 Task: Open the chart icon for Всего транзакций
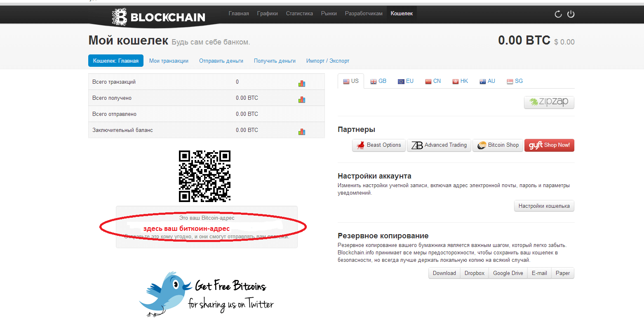click(x=302, y=84)
